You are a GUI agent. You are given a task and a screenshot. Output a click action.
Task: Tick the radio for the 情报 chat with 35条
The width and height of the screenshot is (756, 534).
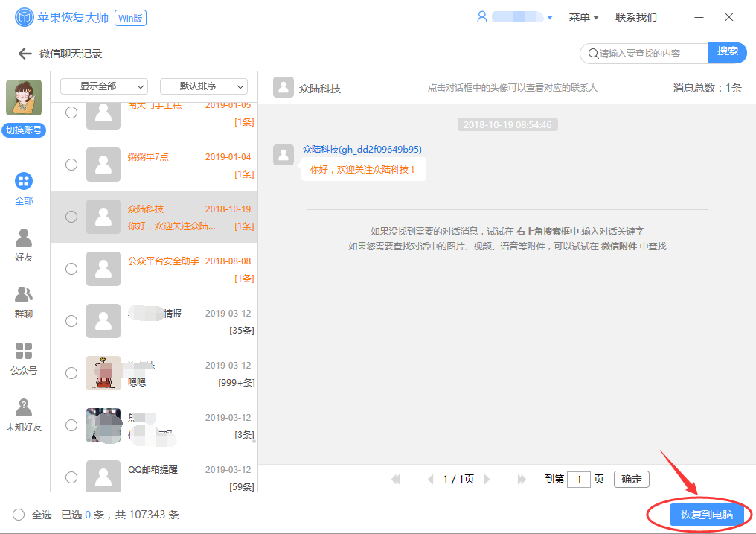[71, 321]
